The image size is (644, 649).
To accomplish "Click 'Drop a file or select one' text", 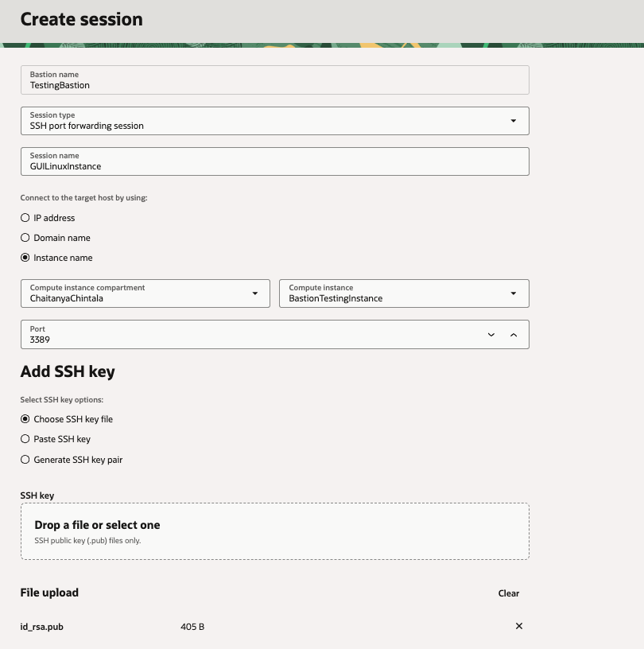I will point(97,525).
